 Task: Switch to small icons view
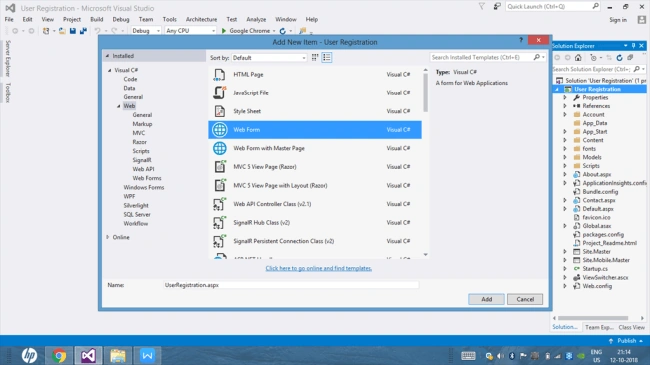tap(315, 58)
